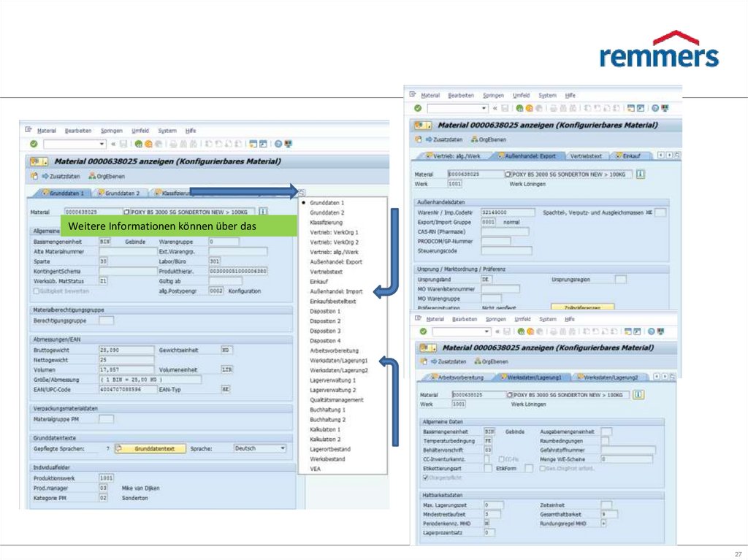Viewport: 748px width, 560px height.
Task: Click green Back icon in left Grunddaten window
Action: [138, 144]
